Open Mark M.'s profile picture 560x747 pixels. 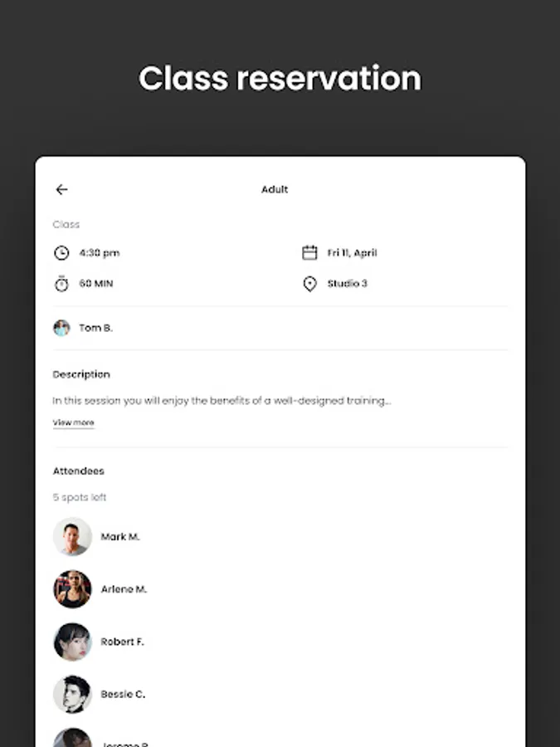point(72,537)
